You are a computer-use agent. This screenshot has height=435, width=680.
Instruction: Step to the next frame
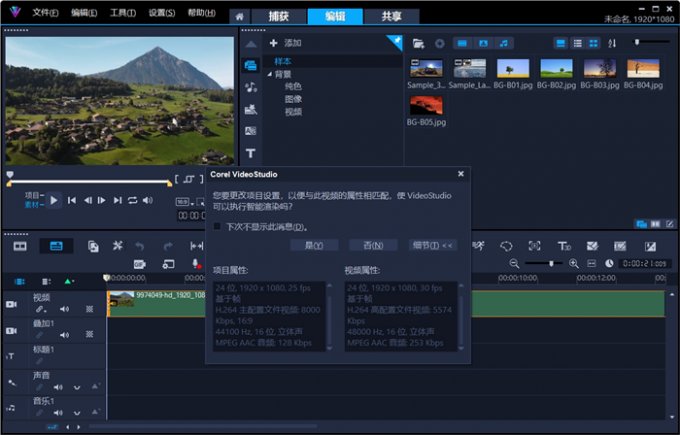[x=101, y=200]
